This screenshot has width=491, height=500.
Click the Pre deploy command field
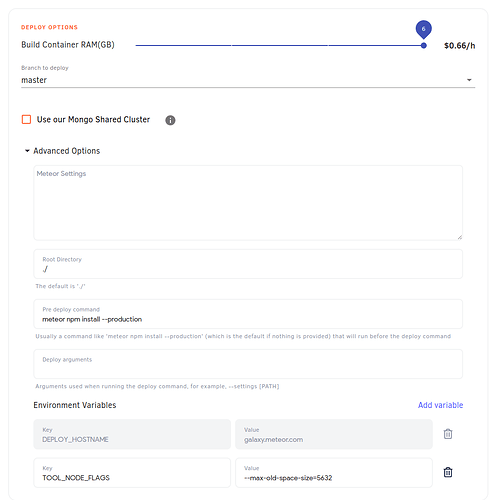pyautogui.click(x=248, y=314)
